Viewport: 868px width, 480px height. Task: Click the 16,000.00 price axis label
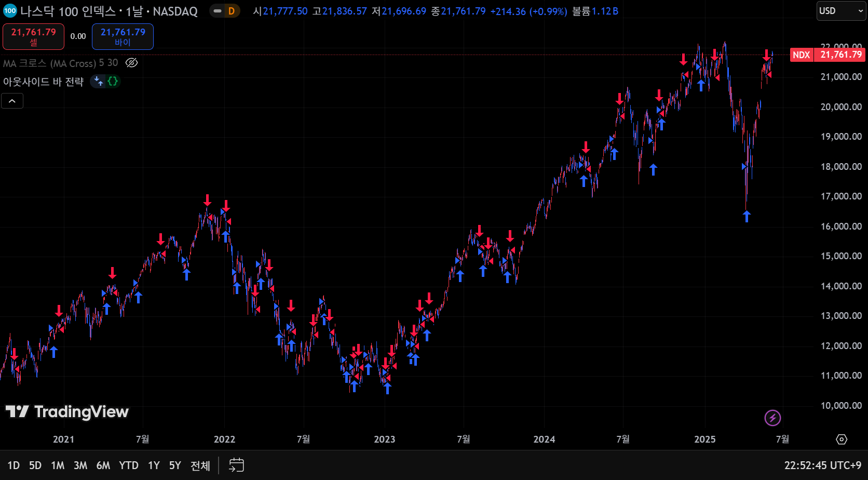(x=841, y=226)
